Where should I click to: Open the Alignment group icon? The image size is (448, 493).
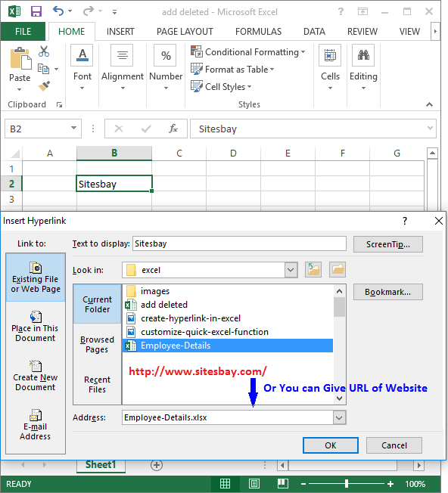click(x=122, y=55)
